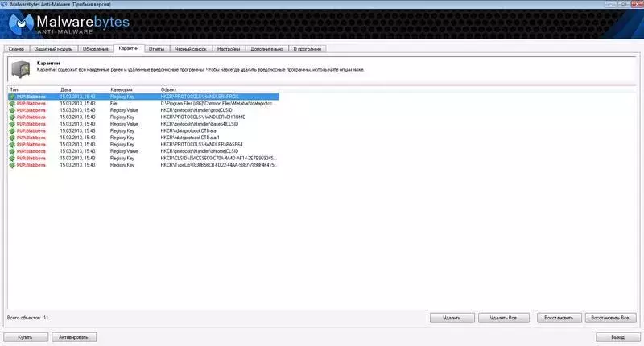Image resolution: width=644 pixels, height=346 pixels.
Task: Sort list by Тип column header
Action: pyautogui.click(x=14, y=89)
